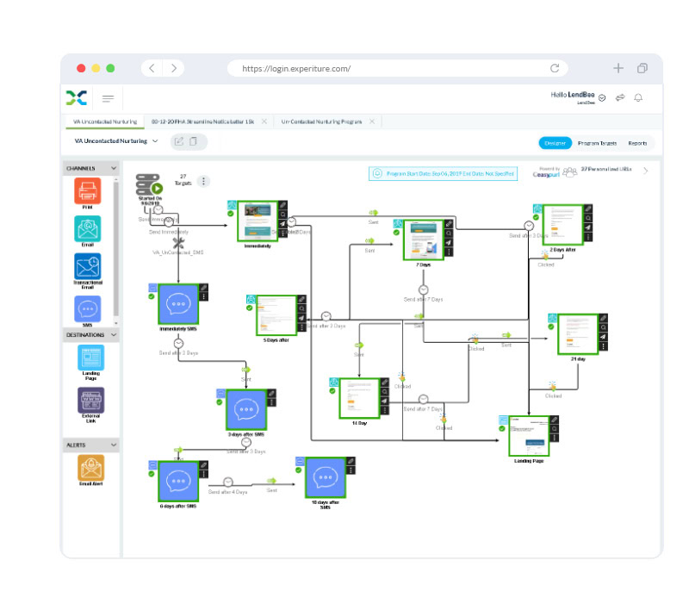Click the Program Start Date banner
The height and width of the screenshot is (616, 689).
[443, 174]
